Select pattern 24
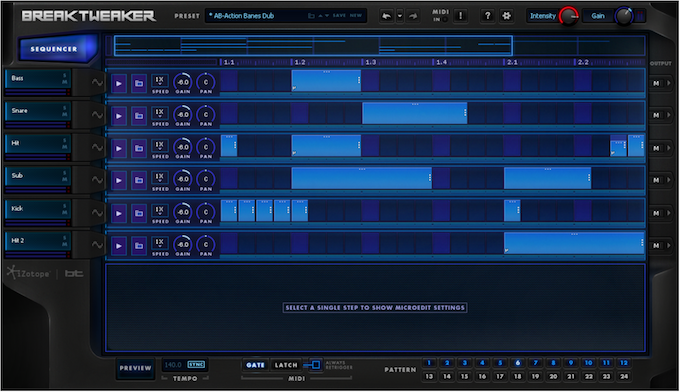 point(624,376)
